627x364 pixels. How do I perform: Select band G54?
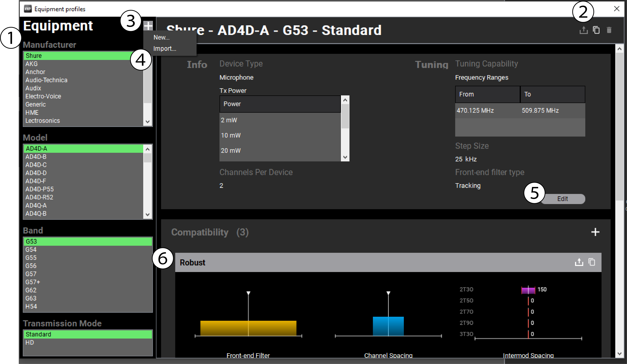tap(88, 250)
